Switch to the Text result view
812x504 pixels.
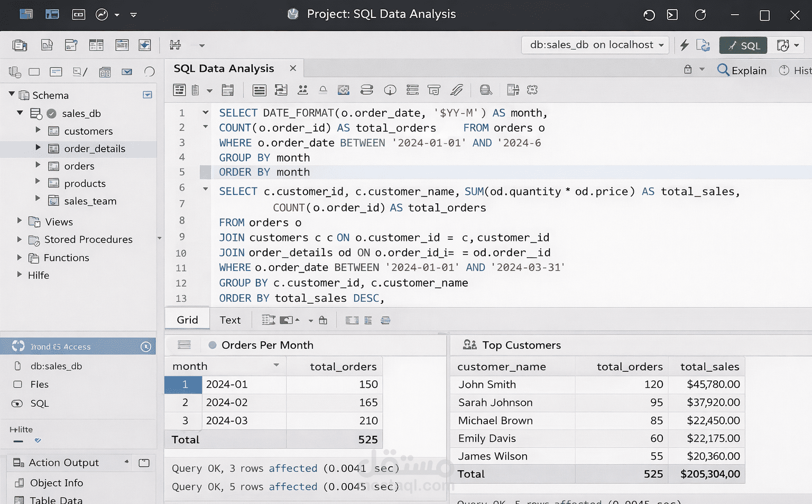(230, 320)
